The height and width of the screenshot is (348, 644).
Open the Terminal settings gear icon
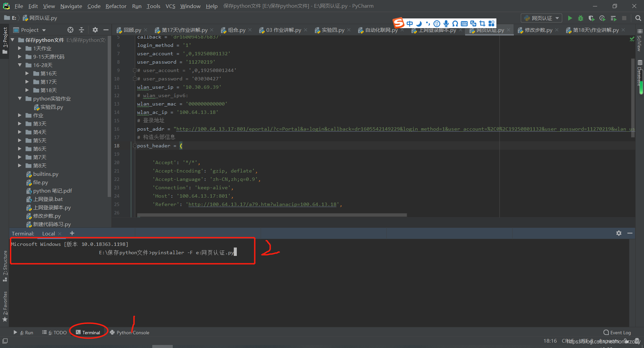click(619, 233)
